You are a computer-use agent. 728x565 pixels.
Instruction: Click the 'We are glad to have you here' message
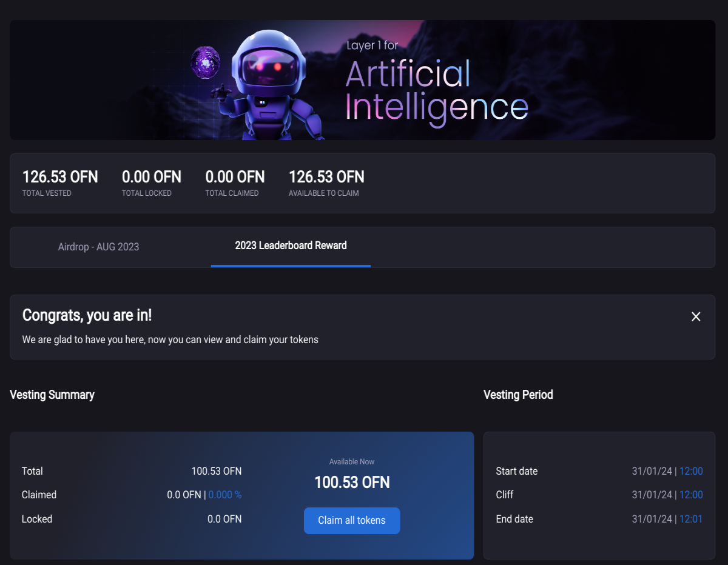(170, 339)
